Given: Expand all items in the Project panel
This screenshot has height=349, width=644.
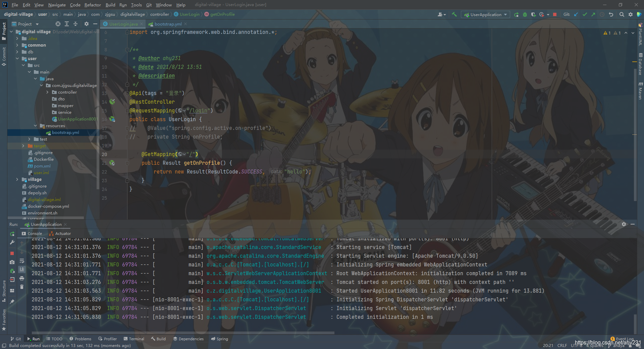Looking at the screenshot, I should click(x=67, y=24).
